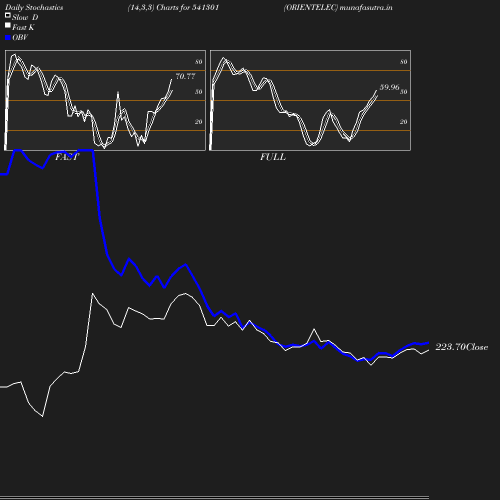
Task: Click the 20 level label on full chart
Action: 404,122
